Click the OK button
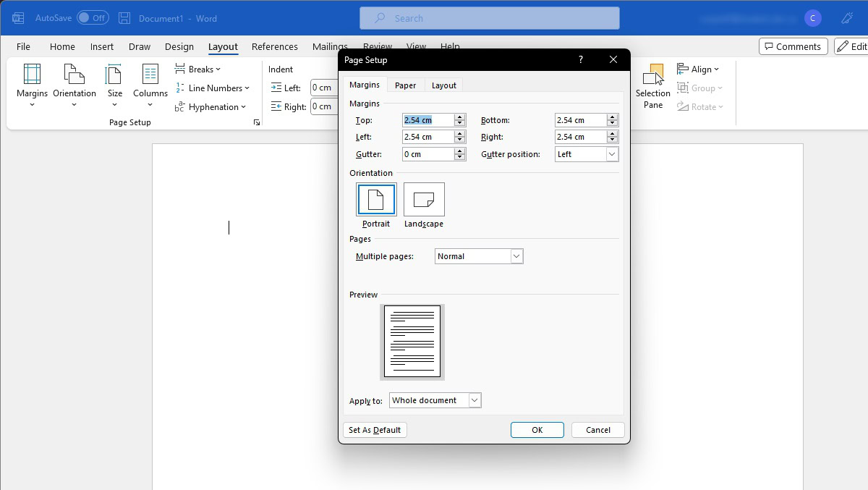This screenshot has height=490, width=868. [537, 430]
